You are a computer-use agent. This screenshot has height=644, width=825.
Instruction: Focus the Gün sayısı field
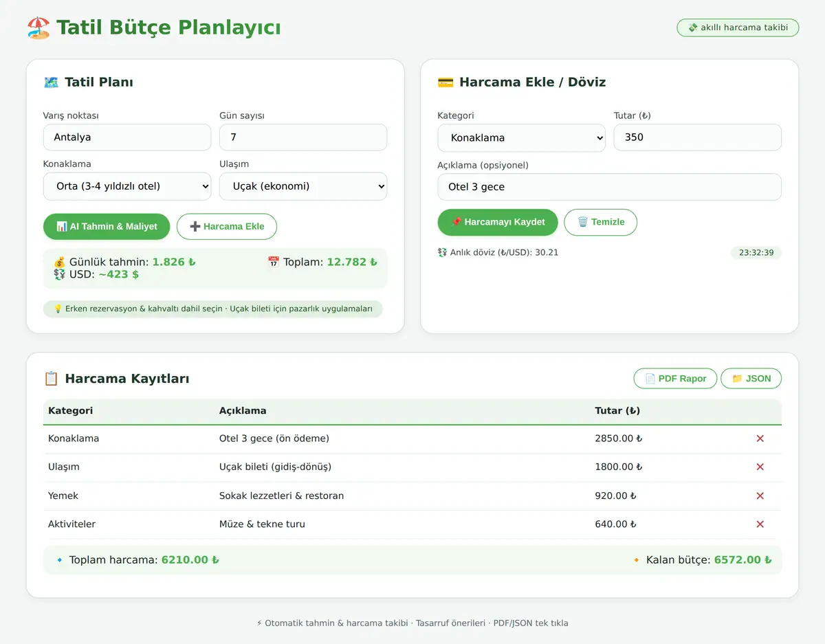(x=303, y=137)
